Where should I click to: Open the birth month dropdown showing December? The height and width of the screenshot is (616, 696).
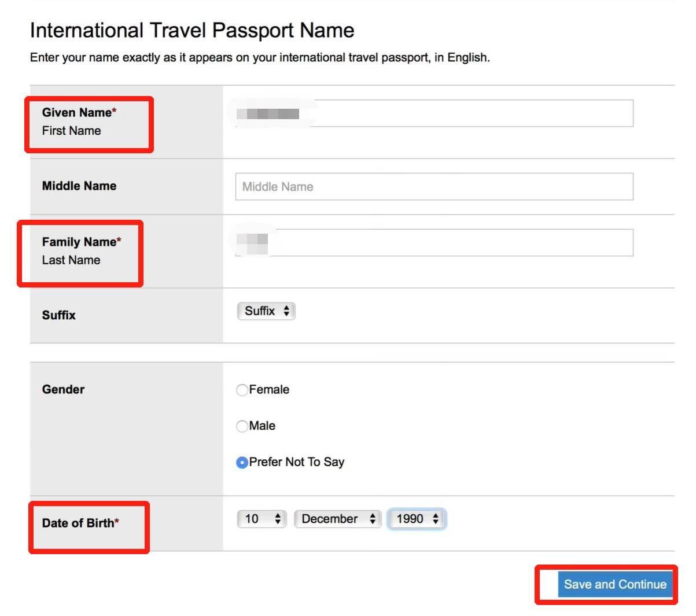click(337, 519)
